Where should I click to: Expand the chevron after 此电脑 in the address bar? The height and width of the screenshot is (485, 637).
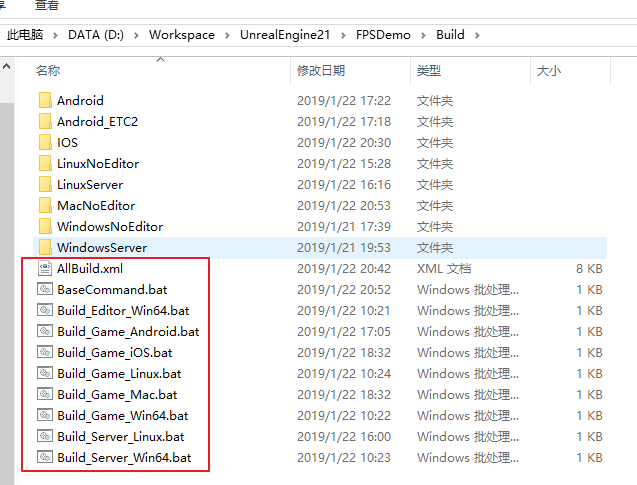click(55, 35)
